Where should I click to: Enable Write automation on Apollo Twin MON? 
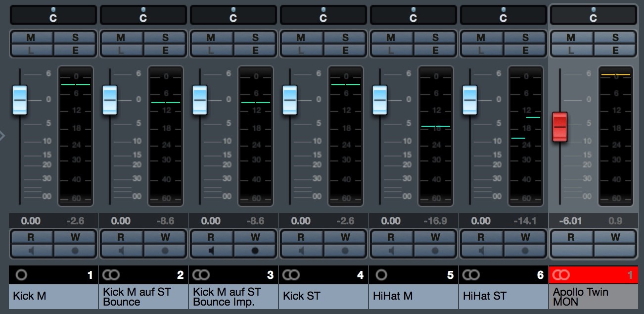615,237
